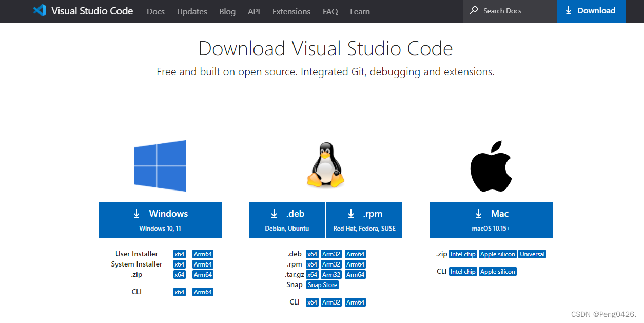Image resolution: width=644 pixels, height=323 pixels.
Task: Click the '.tar.gz' row label
Action: pyautogui.click(x=294, y=274)
